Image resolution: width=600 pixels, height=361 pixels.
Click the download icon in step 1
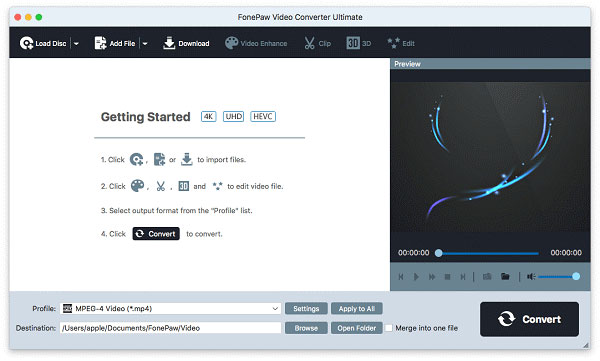click(x=186, y=159)
